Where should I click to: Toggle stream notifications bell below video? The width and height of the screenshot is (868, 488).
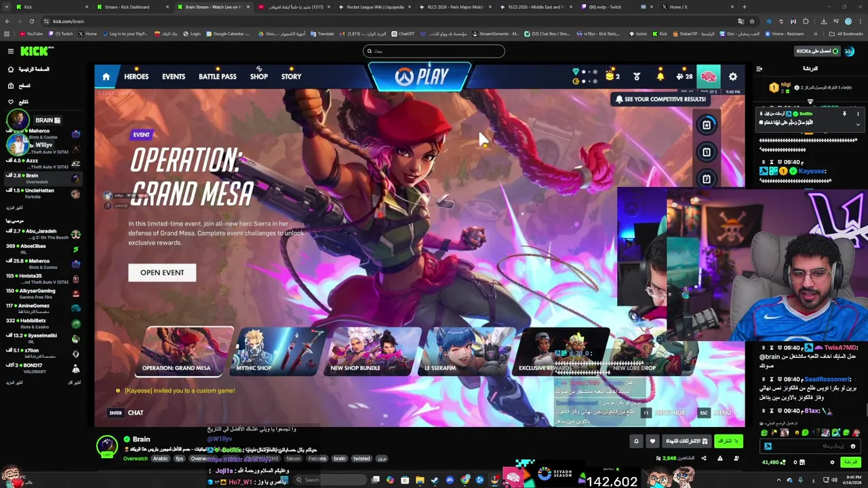[636, 441]
